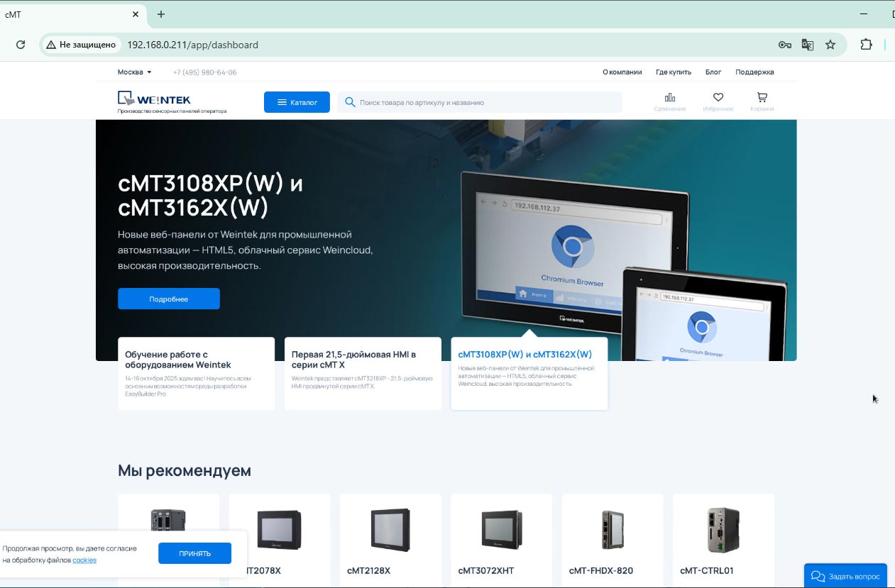This screenshot has height=588, width=895.
Task: Follow the cookies policy link
Action: (x=84, y=560)
